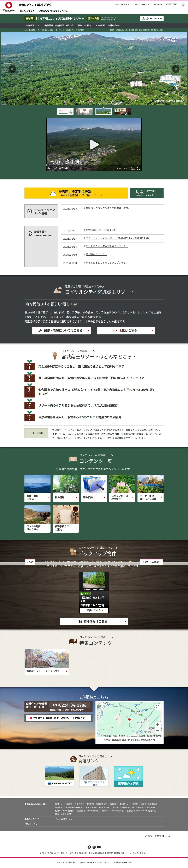Click the video progress bar
188x868 pixels.
click(x=94, y=165)
